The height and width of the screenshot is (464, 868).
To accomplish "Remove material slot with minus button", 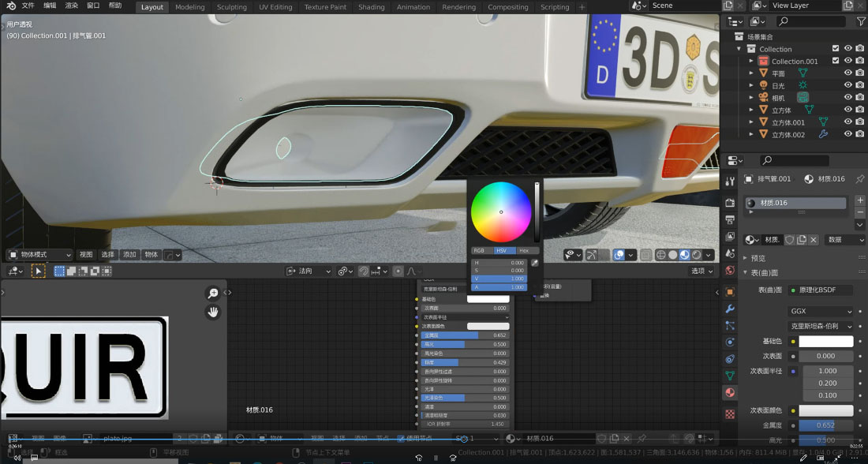I will tap(859, 212).
